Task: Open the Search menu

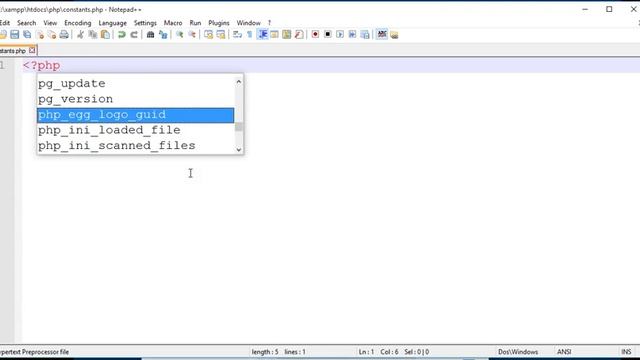Action: click(27, 23)
